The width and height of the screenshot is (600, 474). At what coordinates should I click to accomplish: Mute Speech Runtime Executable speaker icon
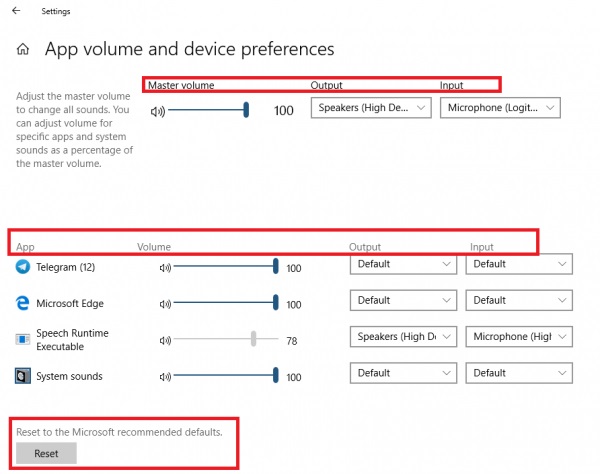tap(165, 340)
